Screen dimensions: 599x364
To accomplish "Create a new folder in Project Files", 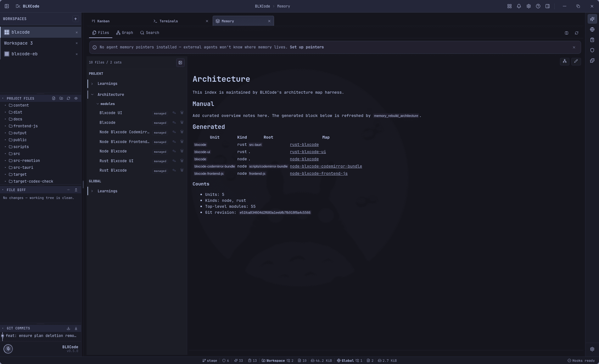I will pos(61,98).
